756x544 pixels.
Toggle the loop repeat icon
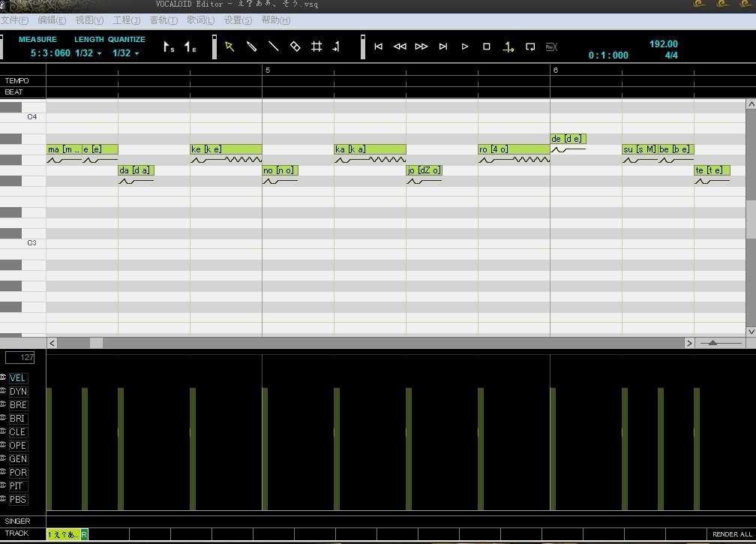click(x=529, y=47)
